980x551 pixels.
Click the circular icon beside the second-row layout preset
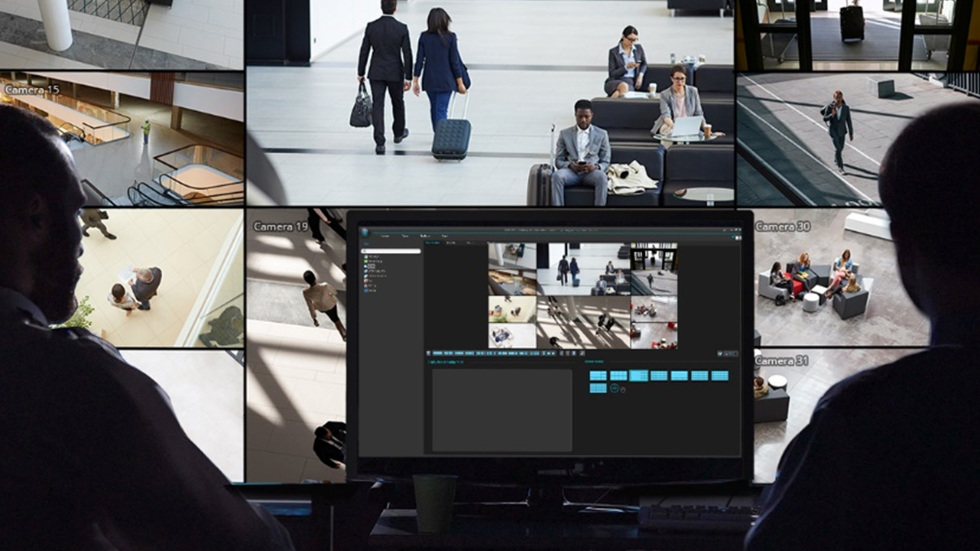coord(614,388)
